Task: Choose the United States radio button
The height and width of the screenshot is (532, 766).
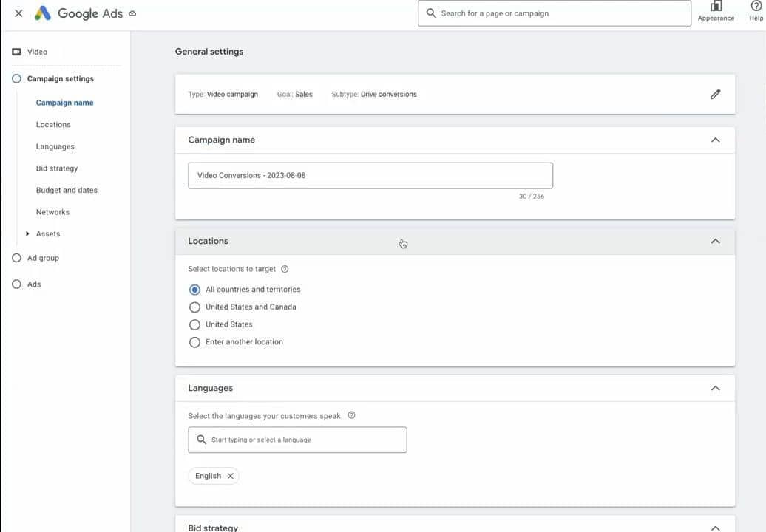Action: click(194, 325)
